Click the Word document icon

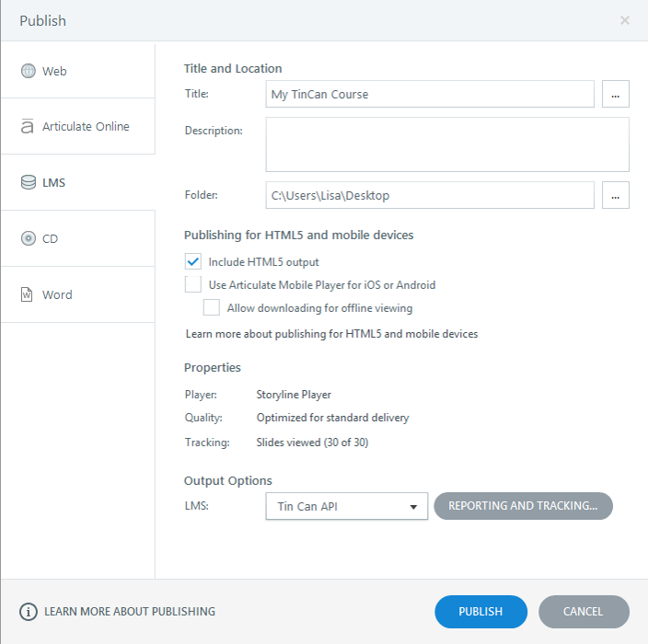tap(28, 295)
